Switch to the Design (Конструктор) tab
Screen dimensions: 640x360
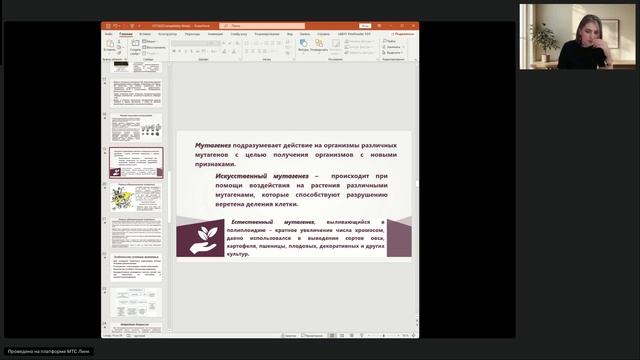167,34
